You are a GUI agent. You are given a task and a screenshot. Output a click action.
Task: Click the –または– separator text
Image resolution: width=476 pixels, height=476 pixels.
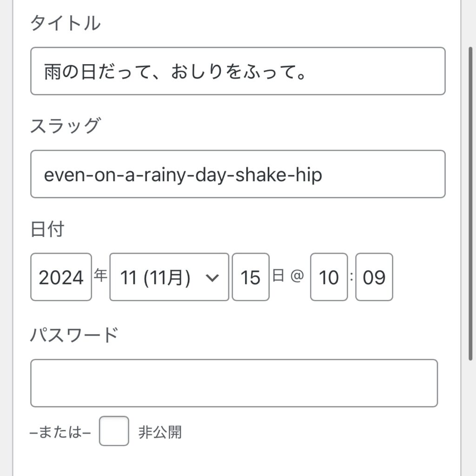pos(60,432)
